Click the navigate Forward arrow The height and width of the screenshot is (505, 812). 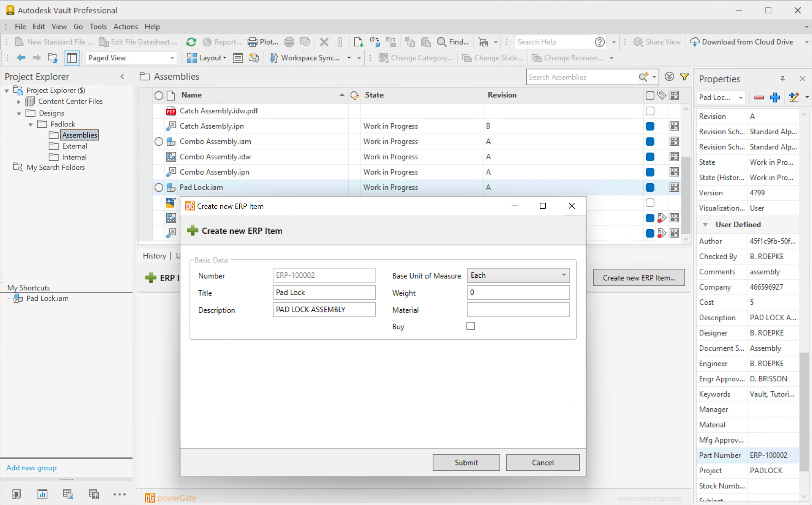click(37, 58)
